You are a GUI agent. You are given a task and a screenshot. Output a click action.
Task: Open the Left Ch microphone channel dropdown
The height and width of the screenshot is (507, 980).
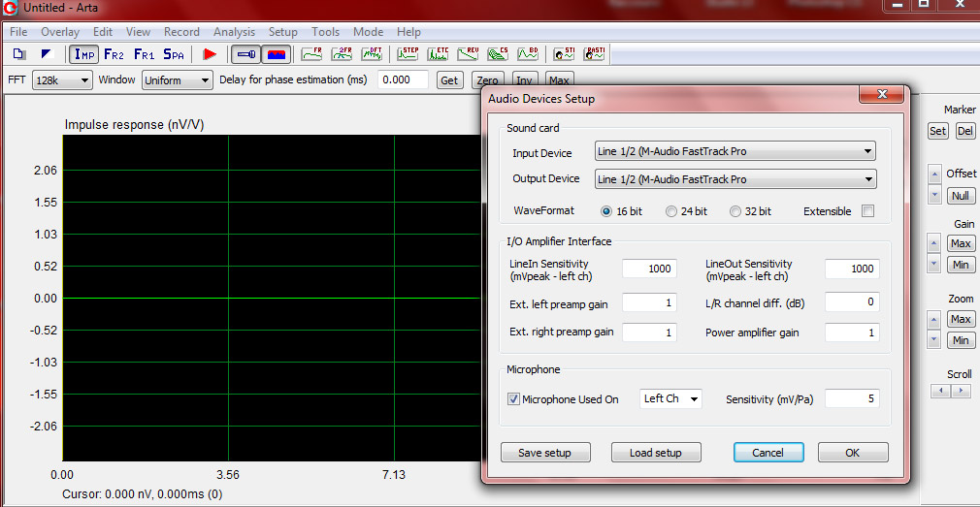pyautogui.click(x=670, y=398)
